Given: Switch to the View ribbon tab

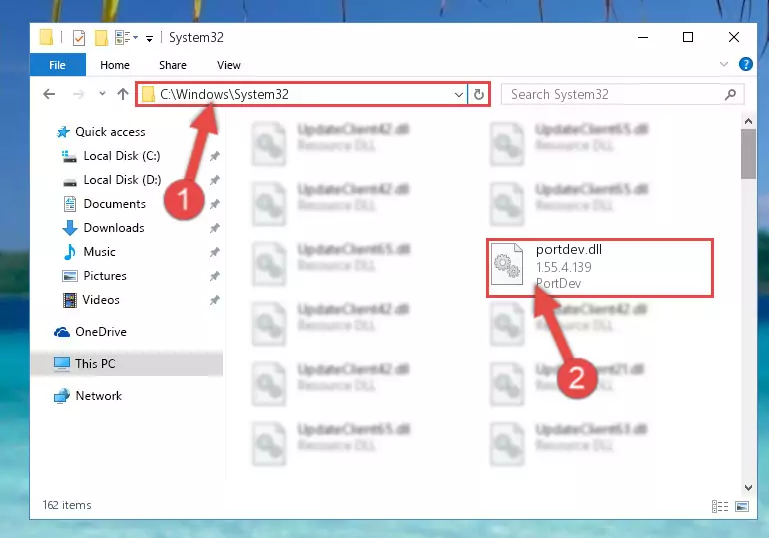Looking at the screenshot, I should click(229, 65).
